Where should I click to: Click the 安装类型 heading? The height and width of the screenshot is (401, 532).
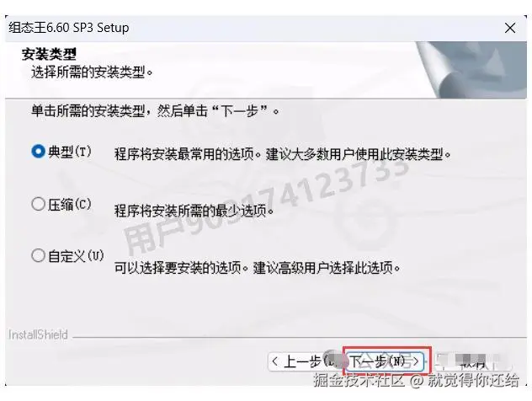coord(49,54)
